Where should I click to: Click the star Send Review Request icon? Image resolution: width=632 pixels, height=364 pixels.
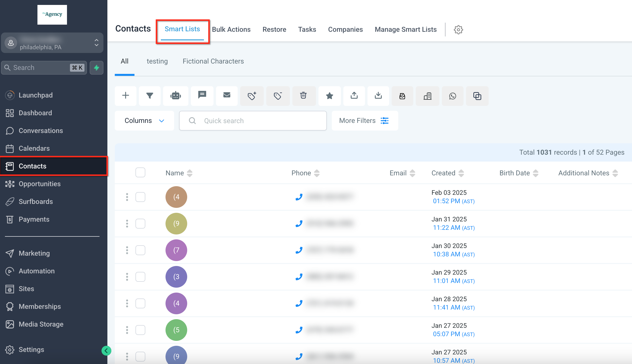pos(330,96)
